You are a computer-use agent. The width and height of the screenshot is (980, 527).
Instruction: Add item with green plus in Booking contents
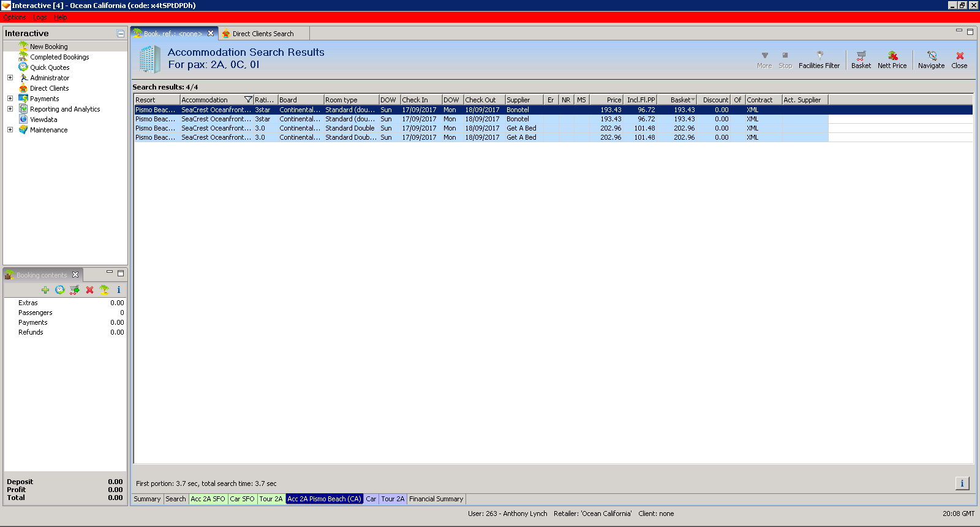click(x=45, y=290)
